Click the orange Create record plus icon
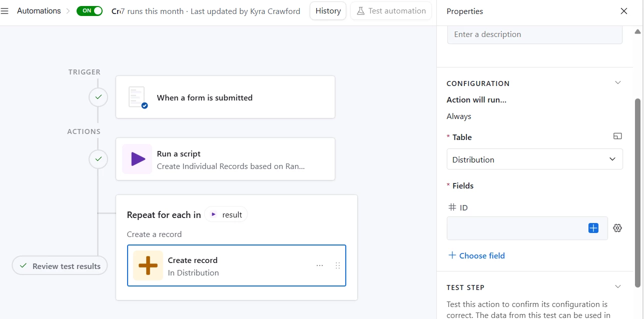The image size is (644, 319). pos(148,265)
